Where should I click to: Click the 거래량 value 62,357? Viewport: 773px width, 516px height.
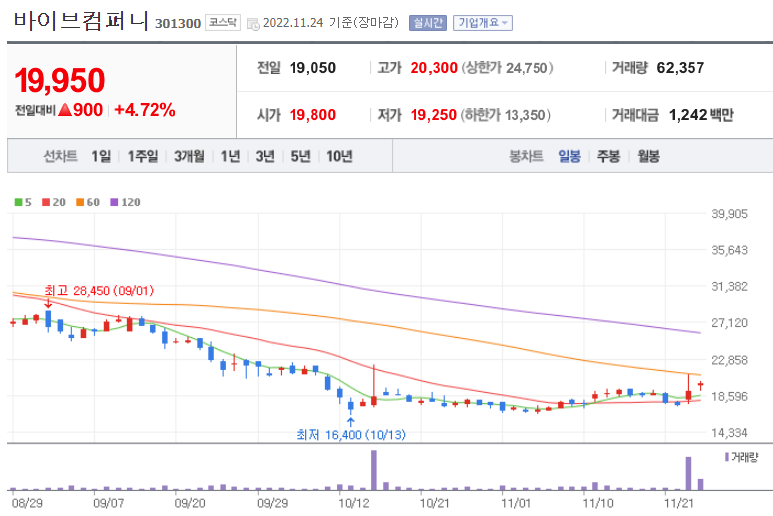(680, 68)
